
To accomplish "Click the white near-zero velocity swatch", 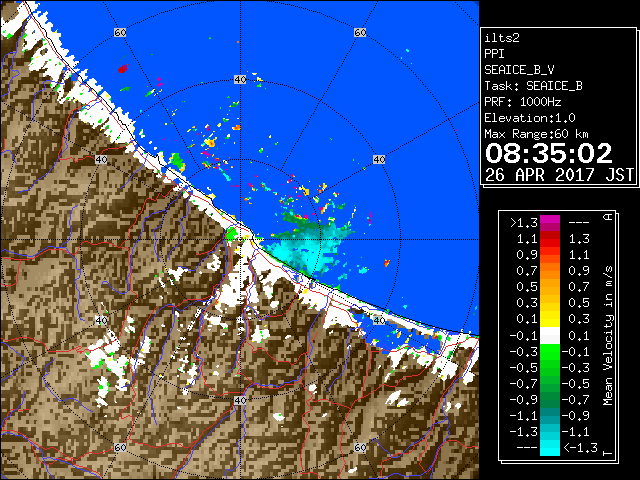I will [x=550, y=336].
